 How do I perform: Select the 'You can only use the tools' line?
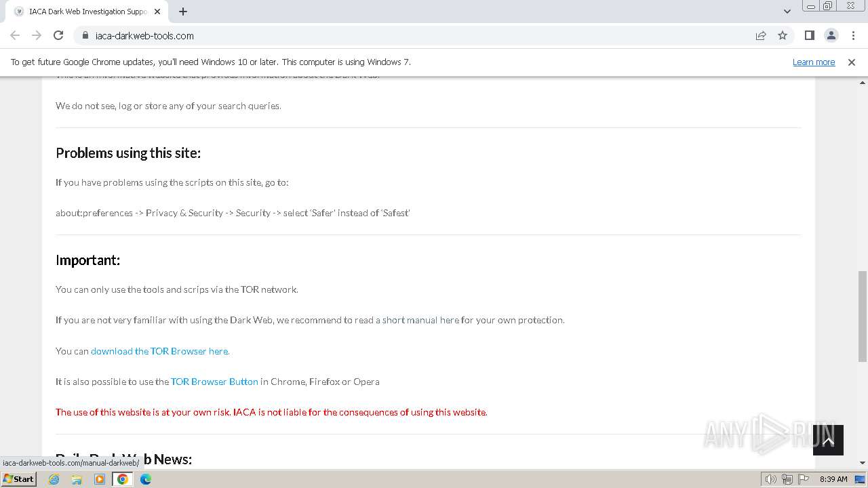click(x=177, y=289)
